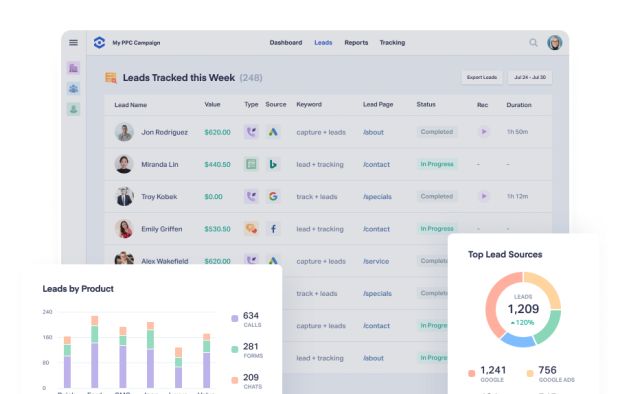This screenshot has width=618, height=394.
Task: Select the $440.50 value for Miranda Lin
Action: pyautogui.click(x=217, y=165)
